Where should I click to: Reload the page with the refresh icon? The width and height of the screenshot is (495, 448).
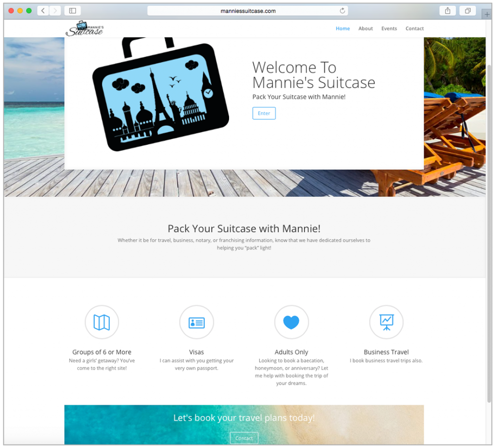pos(342,11)
